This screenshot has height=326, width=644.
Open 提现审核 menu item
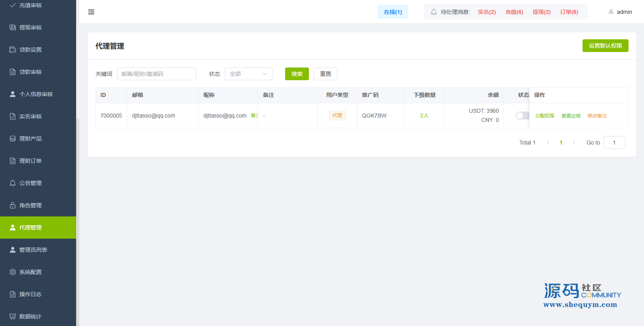click(x=38, y=27)
